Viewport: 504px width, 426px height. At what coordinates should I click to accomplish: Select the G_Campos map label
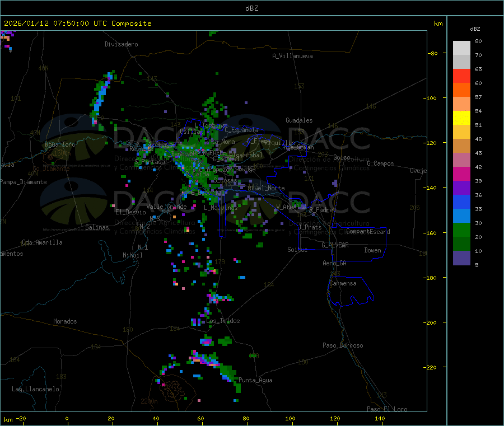tap(380, 163)
